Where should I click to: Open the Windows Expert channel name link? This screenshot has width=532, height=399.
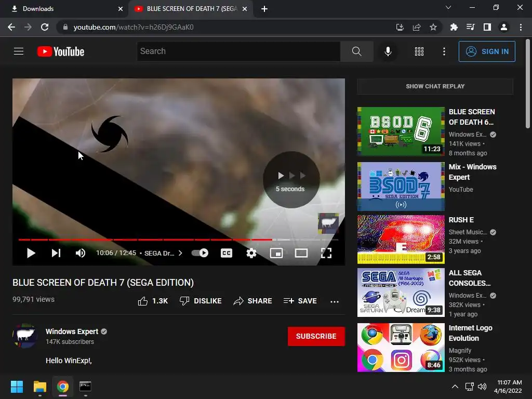pyautogui.click(x=72, y=331)
